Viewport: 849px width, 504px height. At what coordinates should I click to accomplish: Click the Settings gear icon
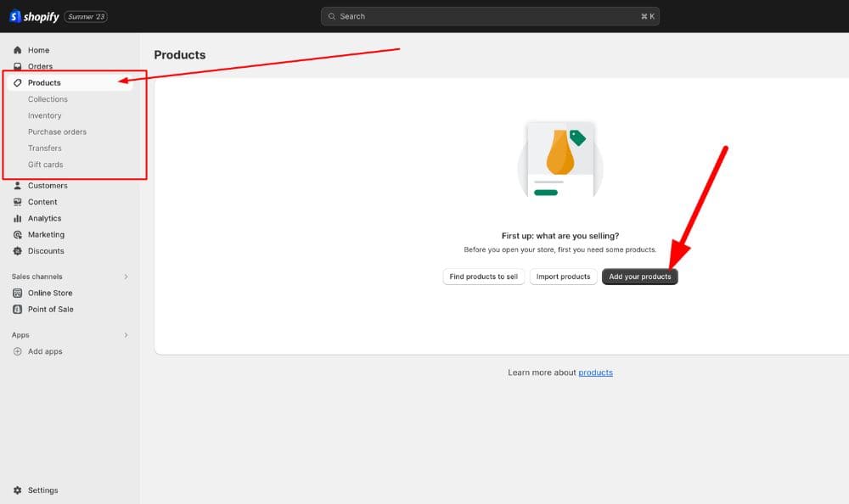tap(18, 490)
